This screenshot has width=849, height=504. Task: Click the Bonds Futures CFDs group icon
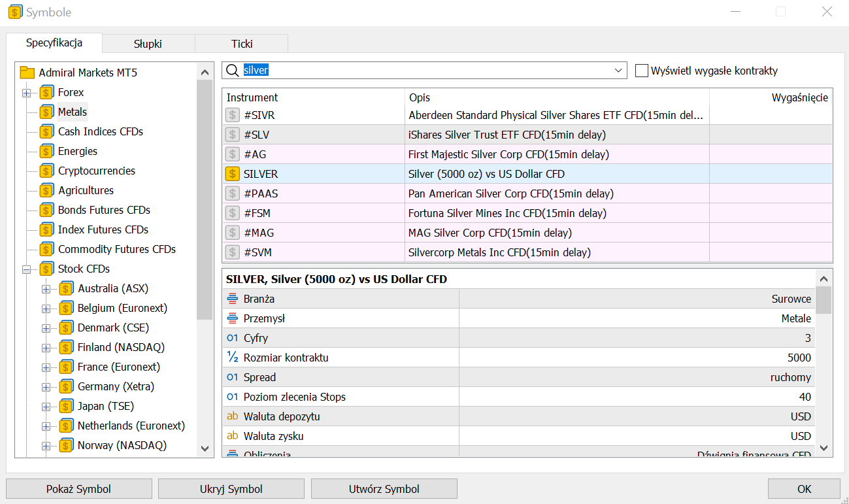pyautogui.click(x=46, y=210)
